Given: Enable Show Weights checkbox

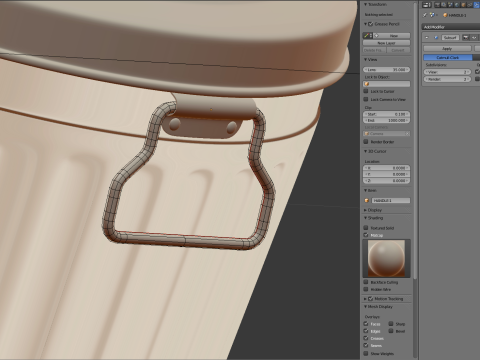Looking at the screenshot, I should (x=366, y=353).
